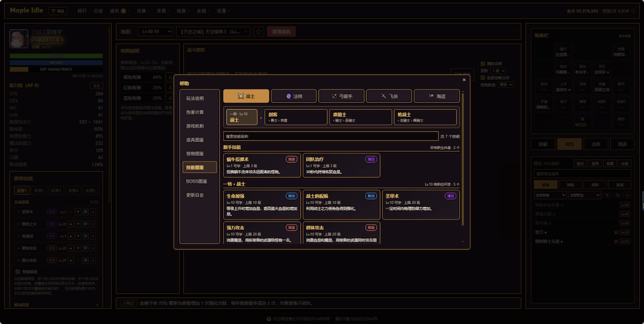Image resolution: width=644 pixels, height=324 pixels.
Task: Open the 天空之城 map selection dropdown
Action: pos(213,32)
